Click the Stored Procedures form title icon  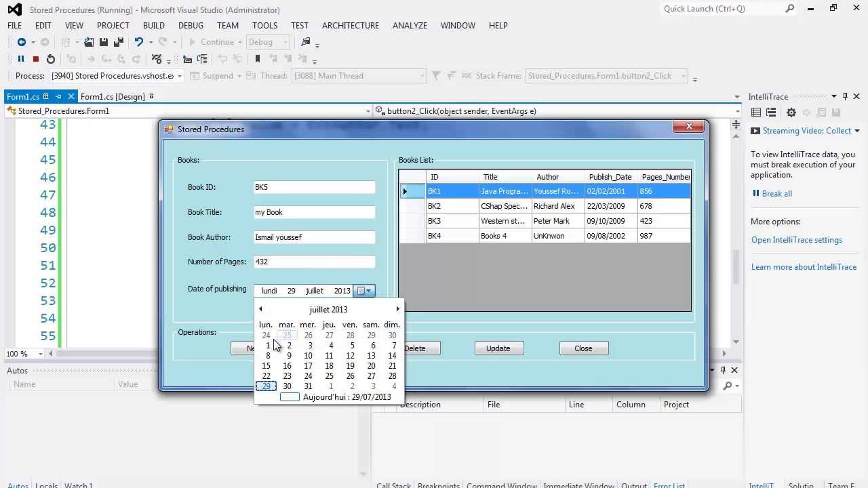pyautogui.click(x=169, y=129)
